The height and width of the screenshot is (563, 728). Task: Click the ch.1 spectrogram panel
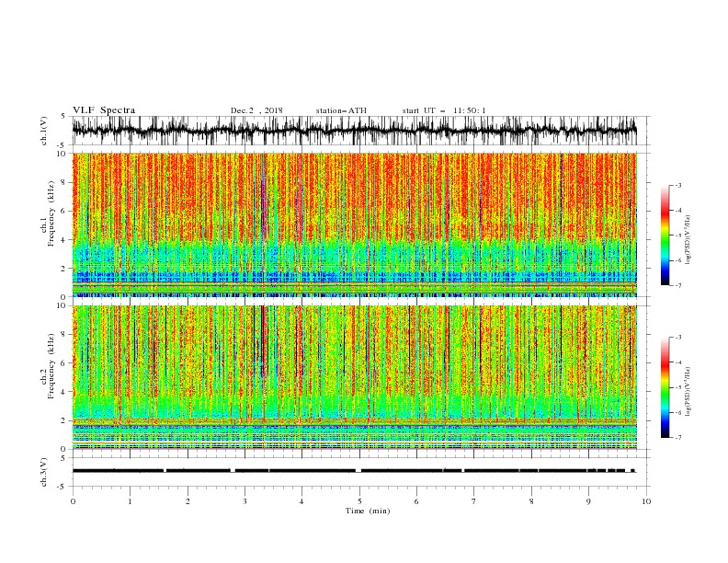pos(354,224)
